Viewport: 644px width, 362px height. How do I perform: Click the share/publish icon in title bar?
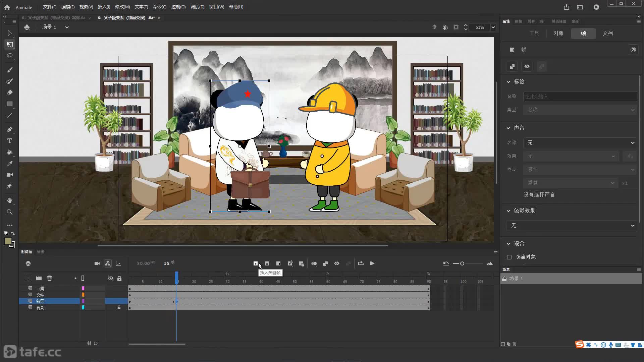[567, 7]
